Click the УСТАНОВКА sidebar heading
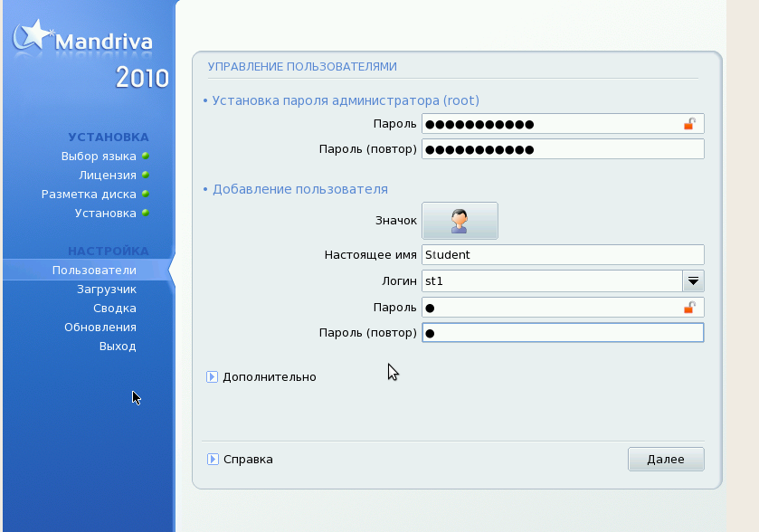Viewport: 759px width, 532px height. (109, 137)
